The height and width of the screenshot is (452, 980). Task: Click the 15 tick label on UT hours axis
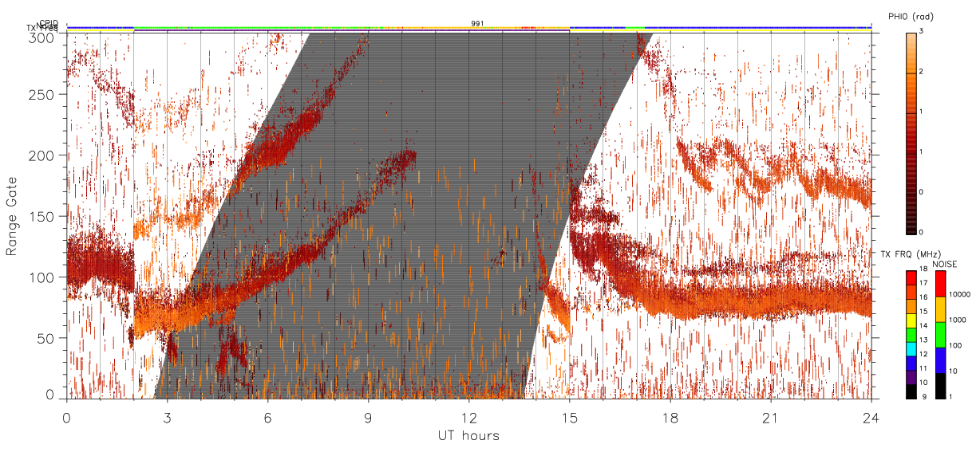pos(569,418)
